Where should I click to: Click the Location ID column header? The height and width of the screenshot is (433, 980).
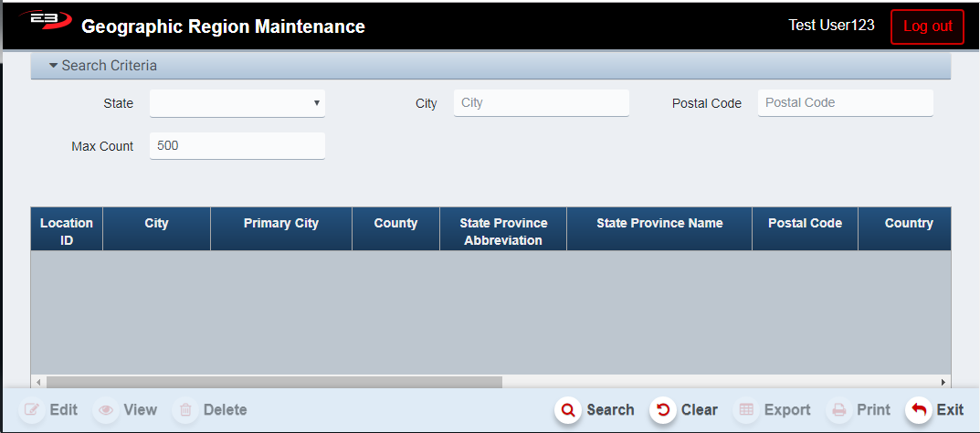(x=67, y=231)
